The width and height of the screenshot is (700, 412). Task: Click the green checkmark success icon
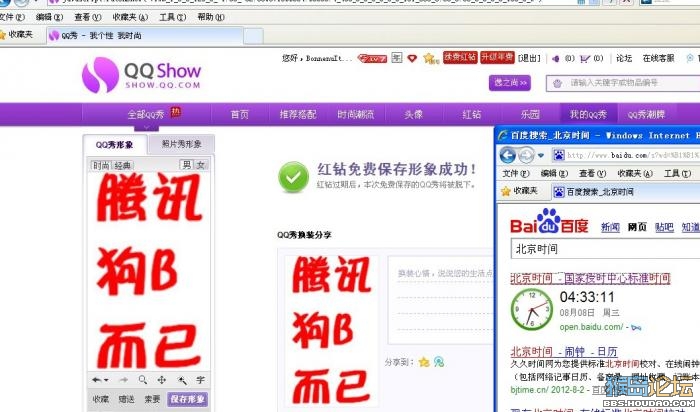point(293,177)
